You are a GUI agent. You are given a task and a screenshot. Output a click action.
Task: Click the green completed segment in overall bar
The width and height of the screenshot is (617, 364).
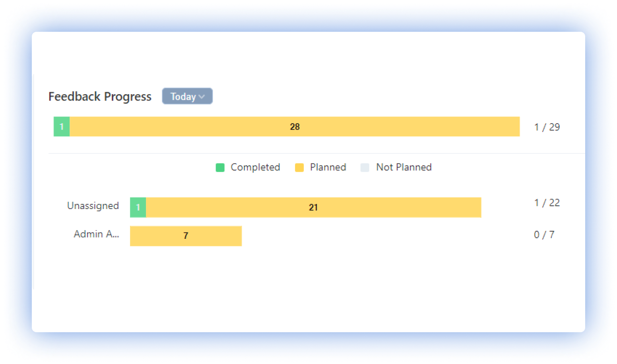click(62, 127)
